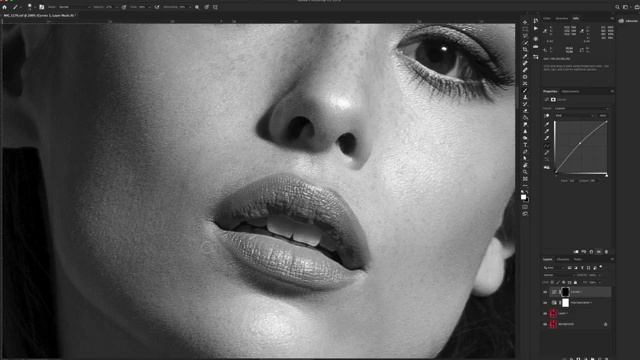Switch to the Adjustments tab
The image size is (640, 360).
(570, 91)
